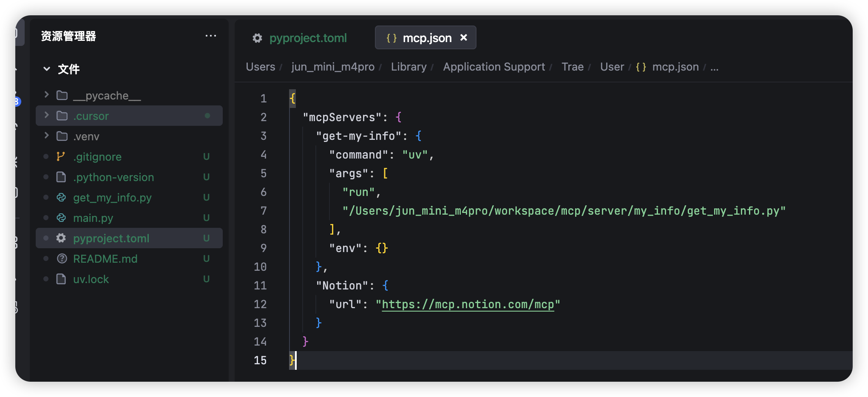Click the Python icon beside get_my_info.py
The width and height of the screenshot is (868, 397).
click(x=61, y=197)
